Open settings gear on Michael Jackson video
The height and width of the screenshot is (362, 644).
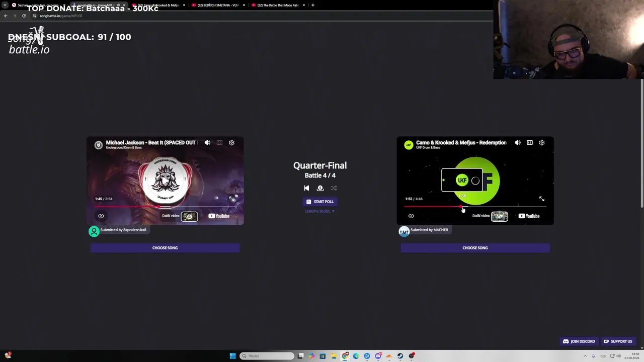tap(231, 143)
